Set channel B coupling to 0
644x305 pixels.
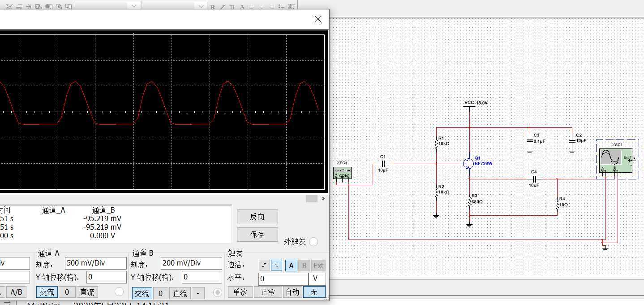[161, 293]
